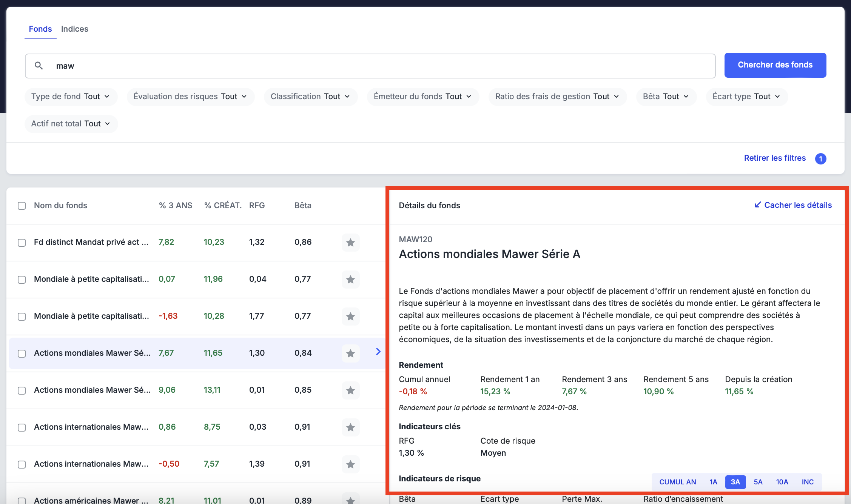Image resolution: width=851 pixels, height=504 pixels.
Task: Sort by the RFG column header
Action: click(x=257, y=206)
